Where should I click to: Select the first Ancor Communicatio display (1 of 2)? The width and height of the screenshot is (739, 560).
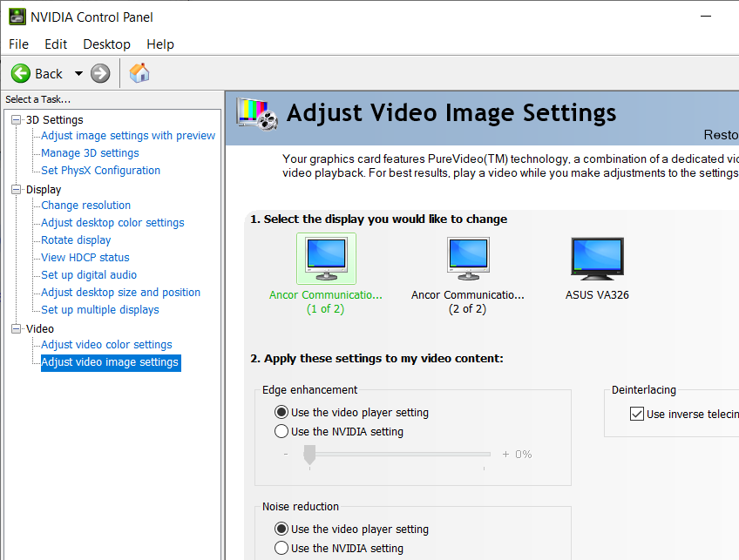pos(326,259)
